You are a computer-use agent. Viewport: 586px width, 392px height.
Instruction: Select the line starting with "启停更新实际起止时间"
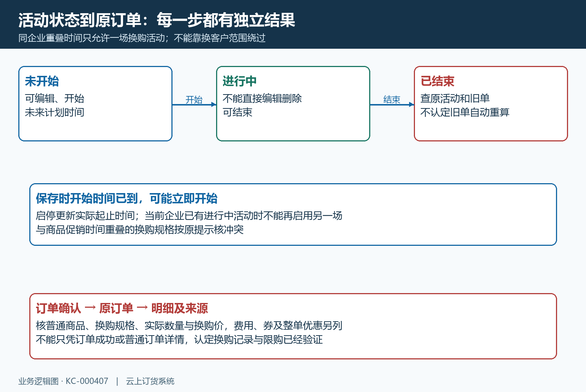pos(189,215)
